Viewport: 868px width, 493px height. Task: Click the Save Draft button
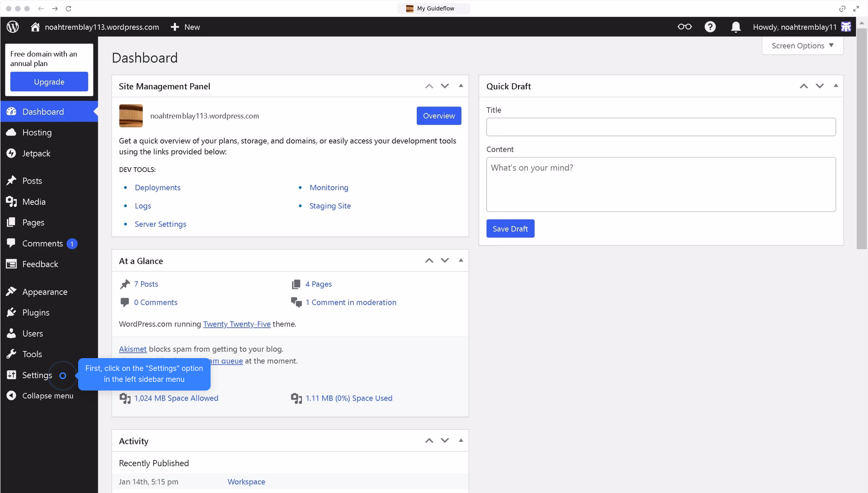(510, 228)
